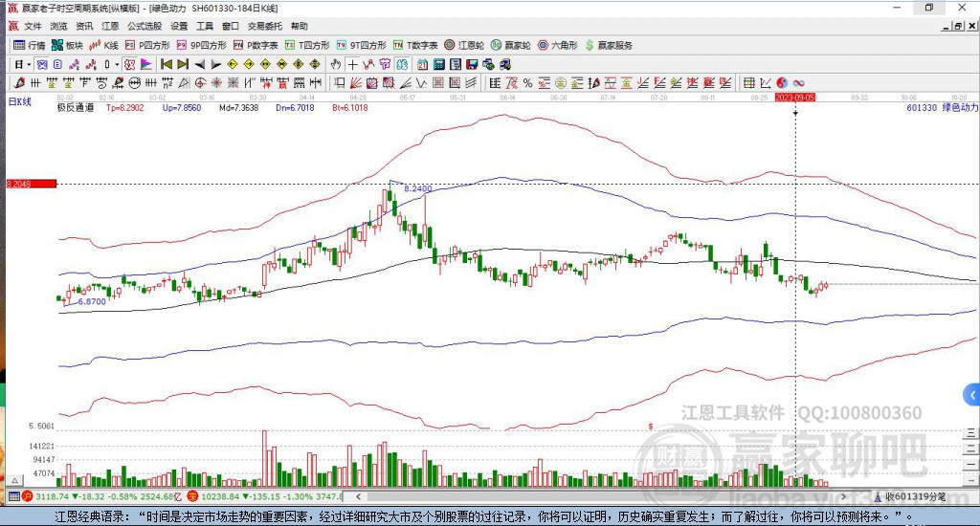Open the T四方形 tool

[307, 45]
